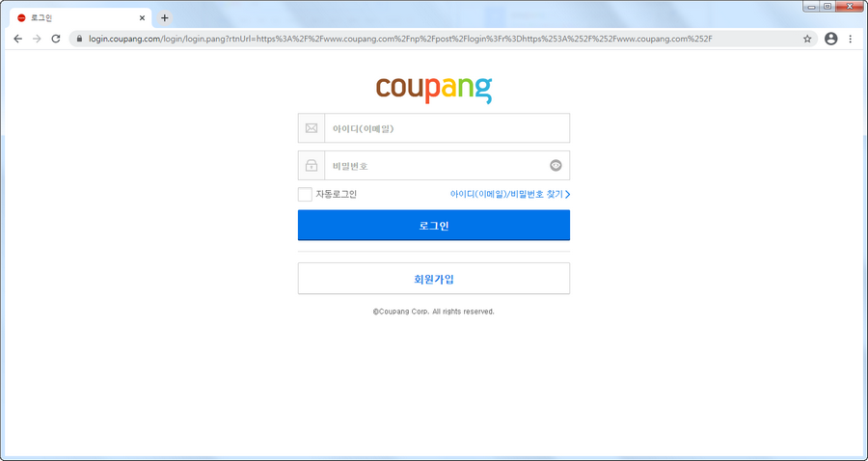
Task: Click the URL address bar text
Action: [400, 39]
